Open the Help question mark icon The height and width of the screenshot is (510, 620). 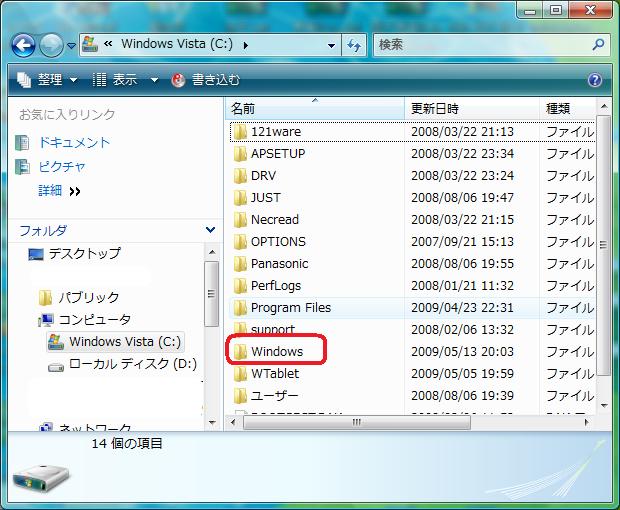[595, 80]
